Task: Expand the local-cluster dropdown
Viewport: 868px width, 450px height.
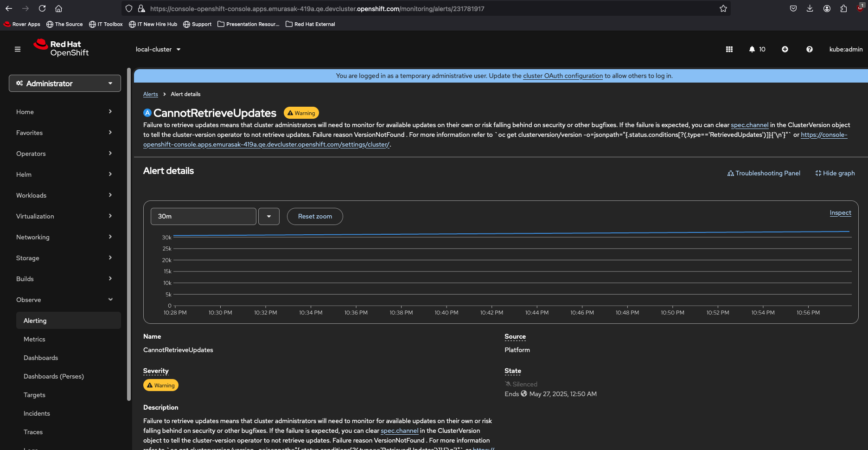Action: (x=158, y=49)
